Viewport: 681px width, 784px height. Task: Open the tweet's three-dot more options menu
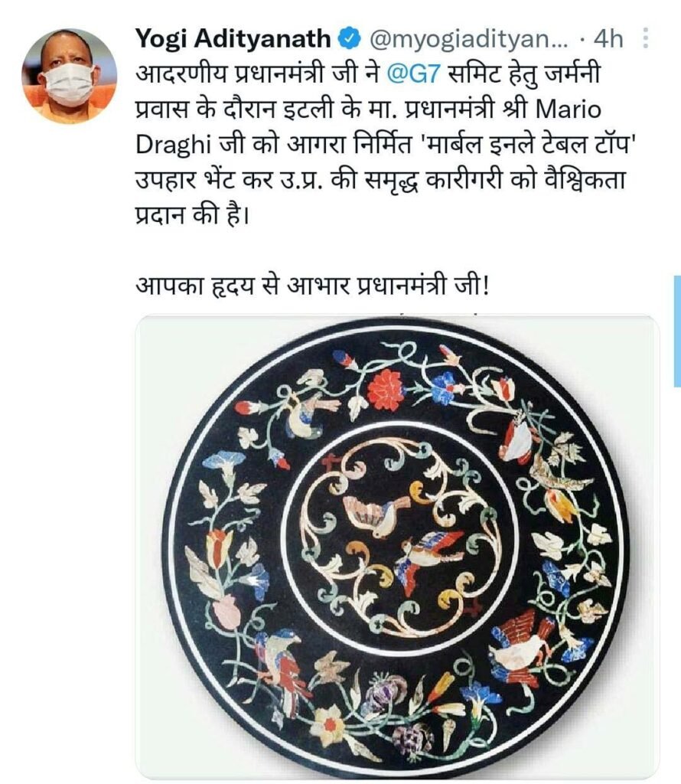pyautogui.click(x=646, y=38)
